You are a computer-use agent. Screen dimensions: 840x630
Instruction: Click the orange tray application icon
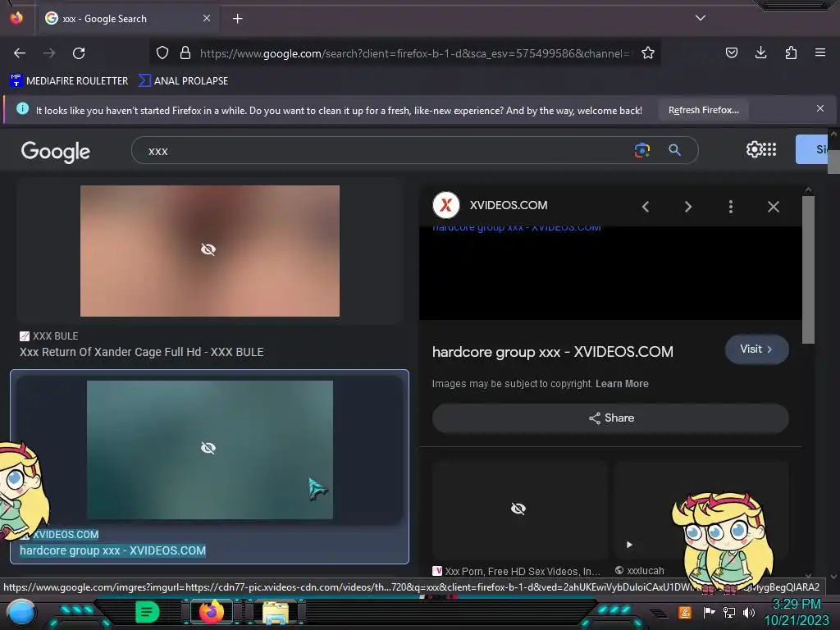[684, 612]
